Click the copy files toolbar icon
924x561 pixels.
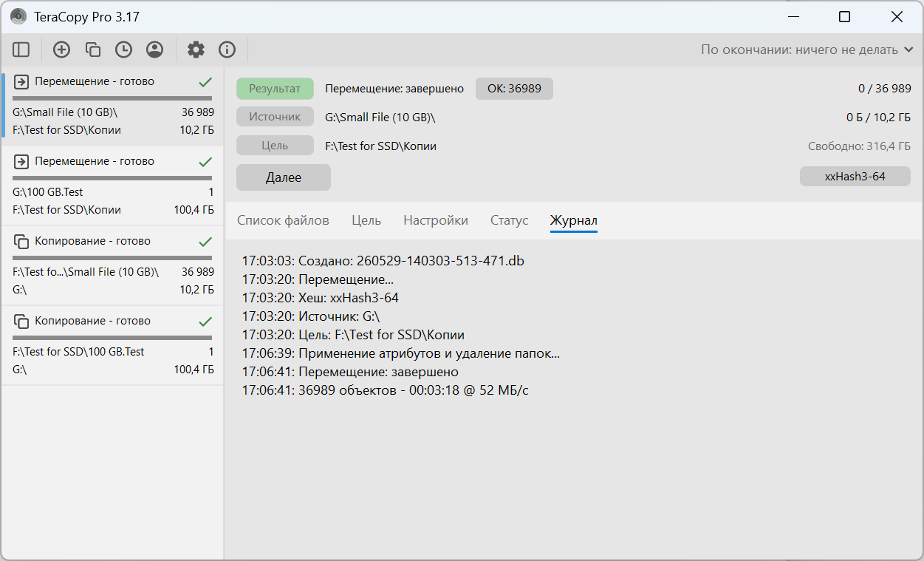pyautogui.click(x=92, y=50)
